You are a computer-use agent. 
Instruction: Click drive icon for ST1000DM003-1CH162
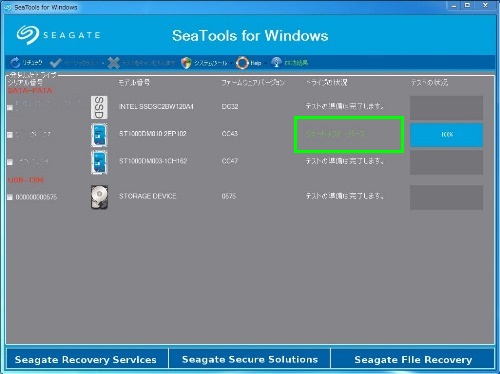(99, 162)
